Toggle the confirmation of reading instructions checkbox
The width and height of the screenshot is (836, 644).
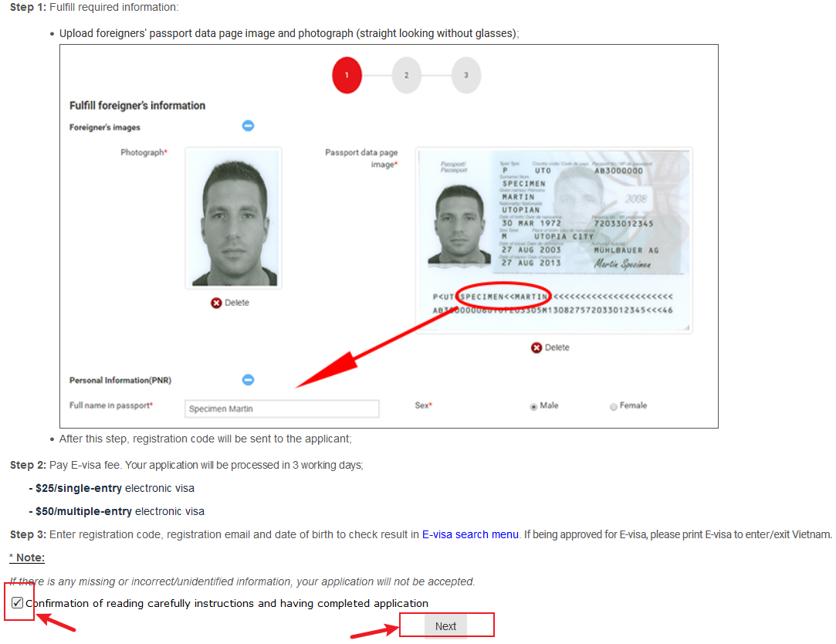click(x=17, y=603)
